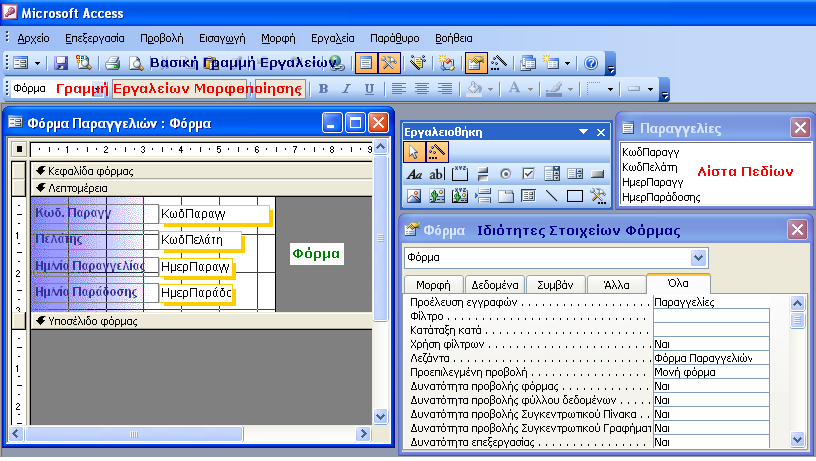This screenshot has width=816, height=461.
Task: Select the Combo Box tool in toolbox
Action: (552, 174)
